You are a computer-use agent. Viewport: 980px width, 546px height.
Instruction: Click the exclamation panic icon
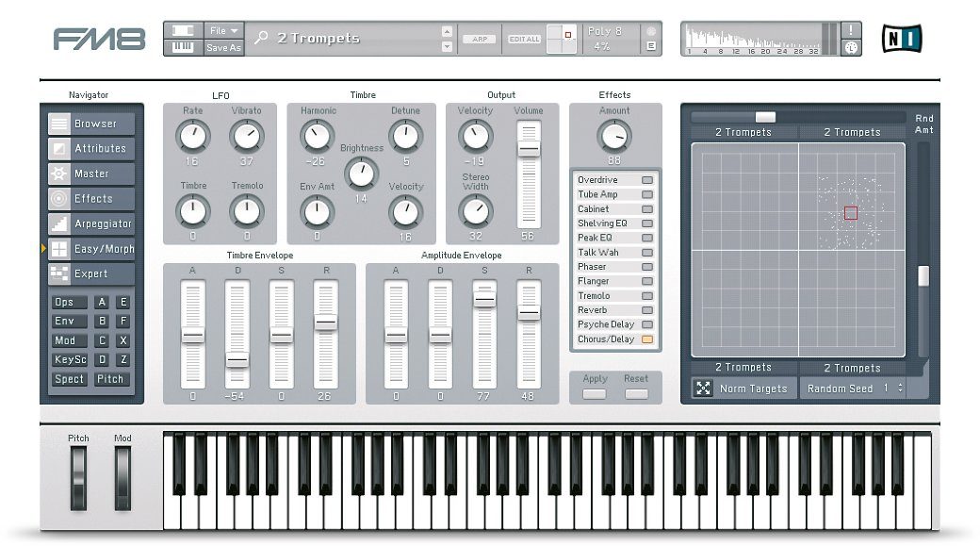coord(851,29)
